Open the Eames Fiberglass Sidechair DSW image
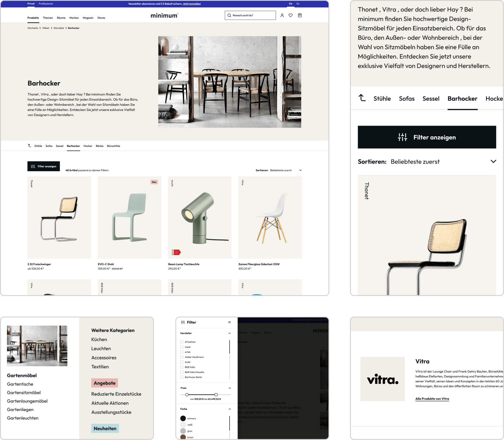 coord(270,217)
